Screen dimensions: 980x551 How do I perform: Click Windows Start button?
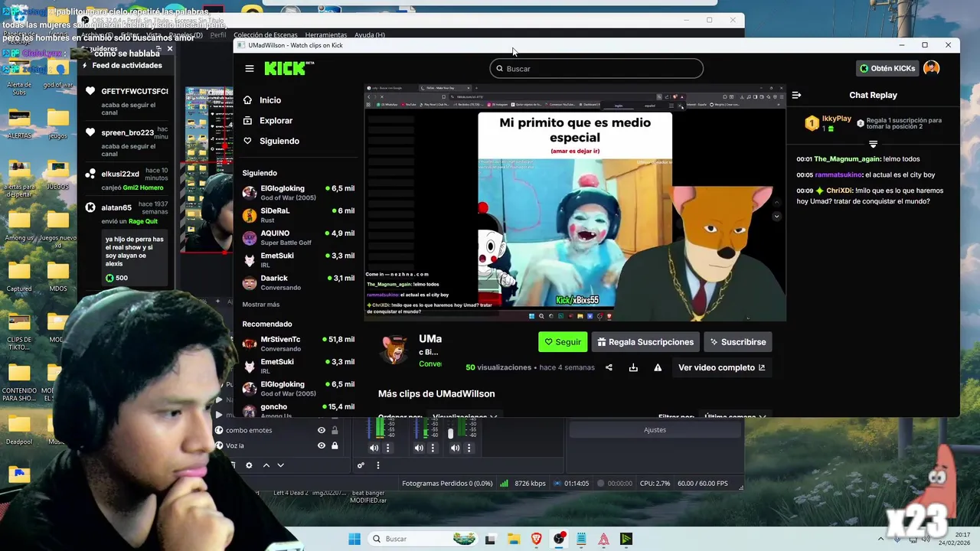click(354, 539)
